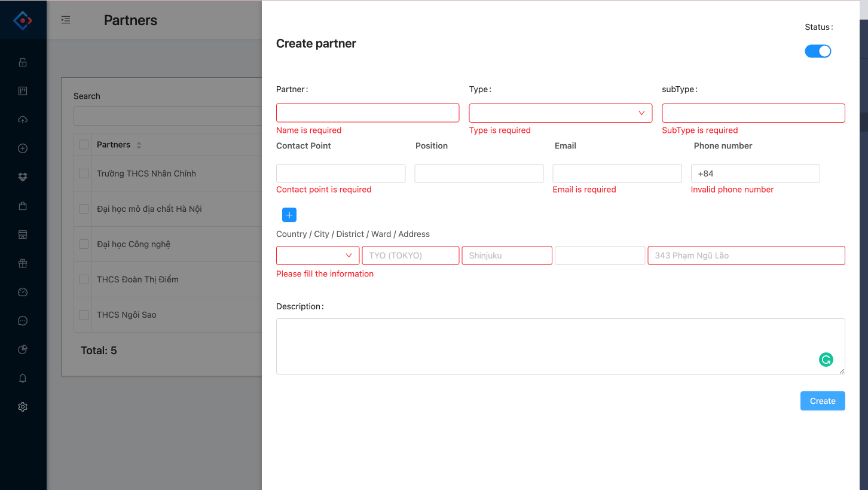Click the Partner name input field
868x490 pixels.
click(x=367, y=113)
